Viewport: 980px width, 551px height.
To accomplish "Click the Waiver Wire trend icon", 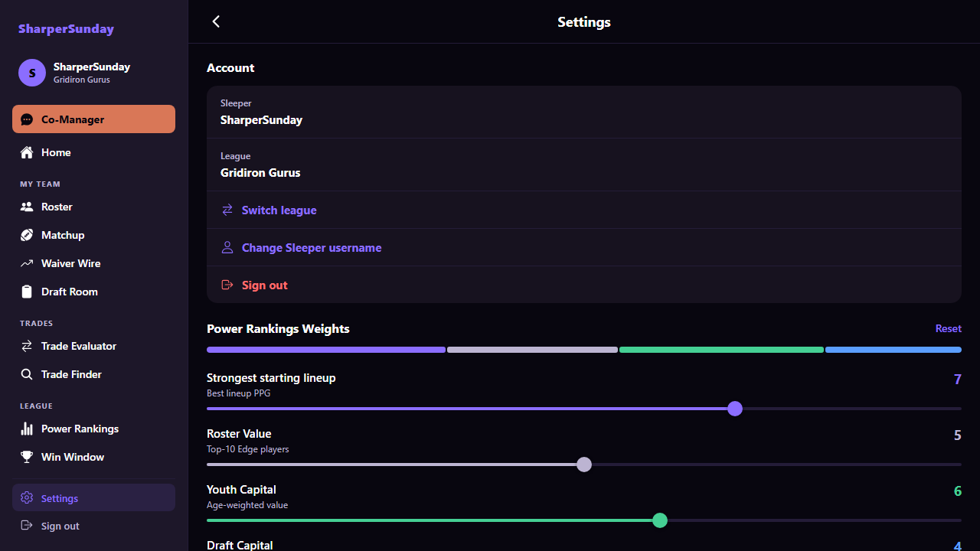I will coord(27,263).
